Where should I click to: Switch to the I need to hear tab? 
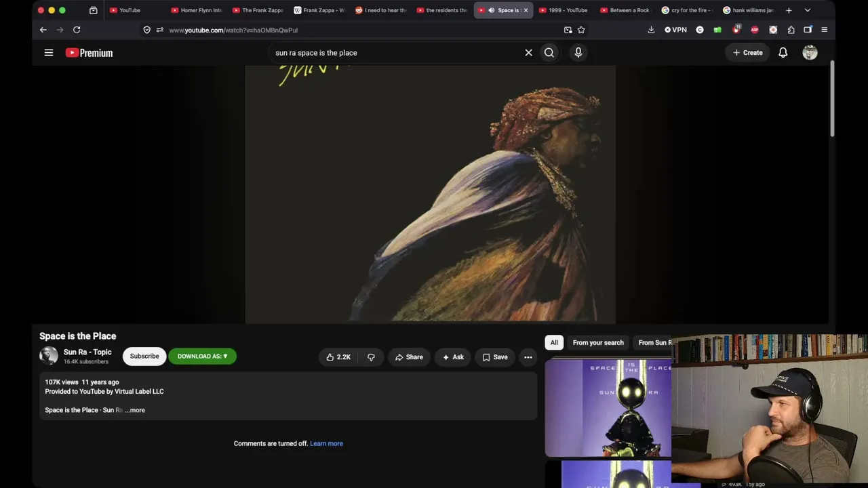coord(380,10)
